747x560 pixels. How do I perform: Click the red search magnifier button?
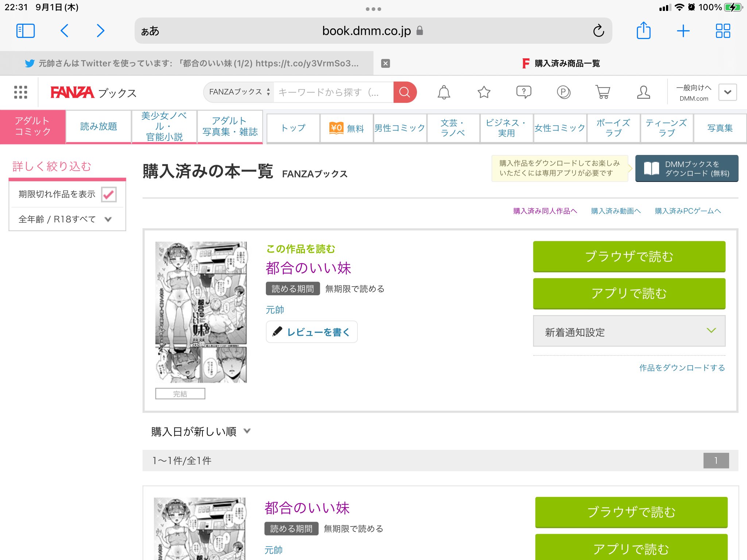[x=405, y=92]
